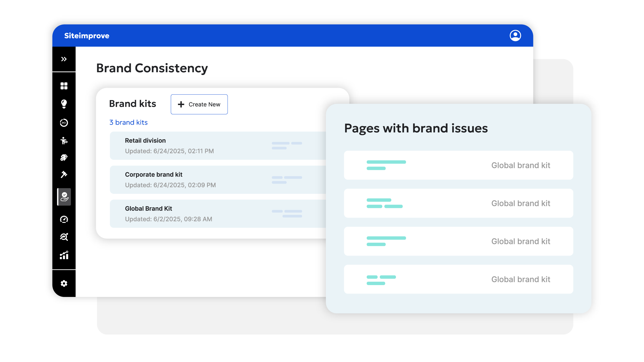Click the 3 brand kits link
Screen dimensions: 644x362
tap(129, 122)
